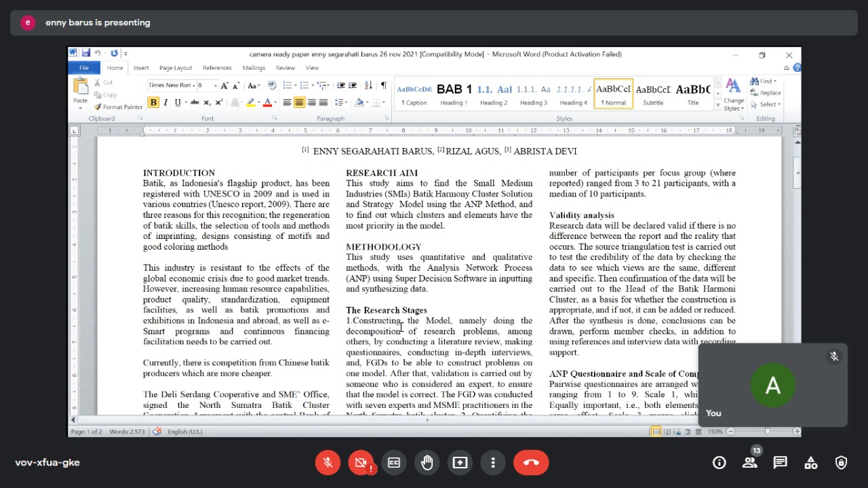The width and height of the screenshot is (868, 488).
Task: Click the Multilevel List icon
Action: (323, 86)
